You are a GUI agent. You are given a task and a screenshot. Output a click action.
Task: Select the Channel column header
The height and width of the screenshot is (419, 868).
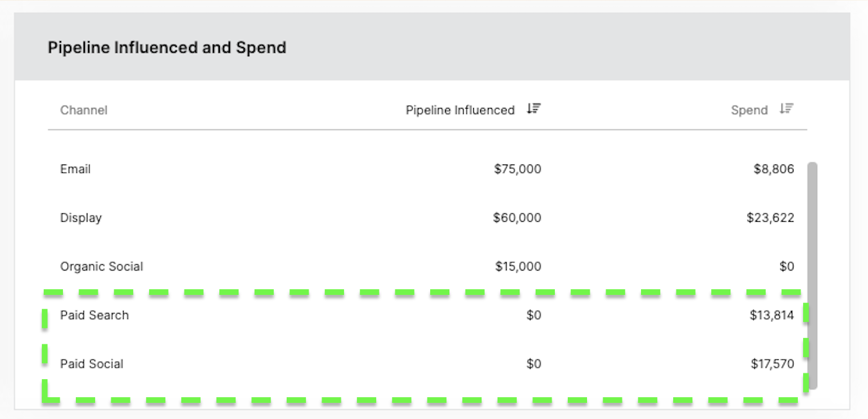(x=84, y=110)
